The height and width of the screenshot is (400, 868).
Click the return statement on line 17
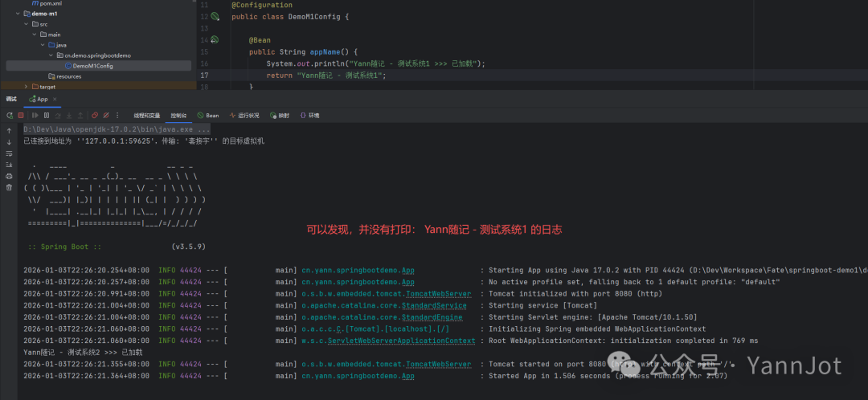tap(326, 76)
